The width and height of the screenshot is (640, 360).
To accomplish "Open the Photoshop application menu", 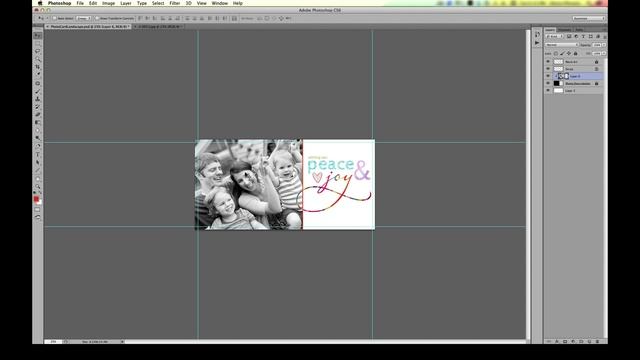I will 60,3.
